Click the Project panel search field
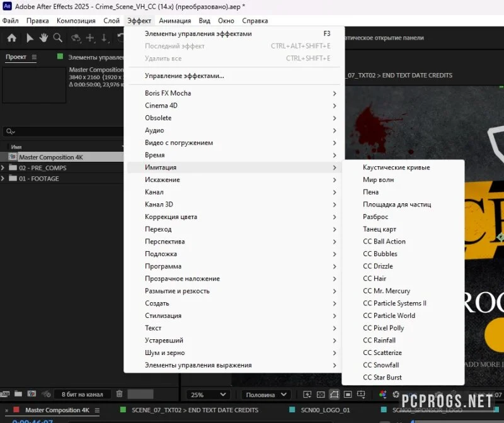Image resolution: width=504 pixels, height=423 pixels. coord(64,132)
